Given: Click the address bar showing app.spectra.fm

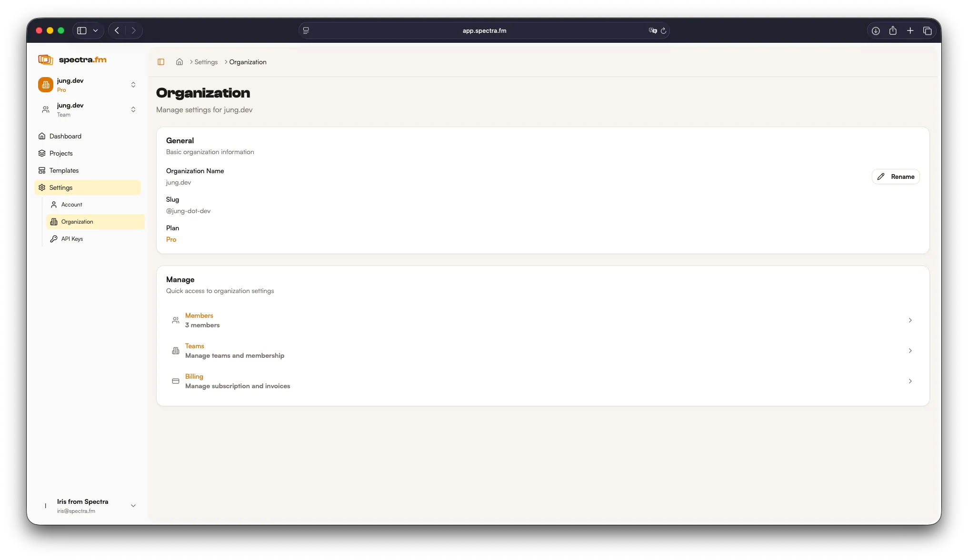Looking at the screenshot, I should point(484,30).
